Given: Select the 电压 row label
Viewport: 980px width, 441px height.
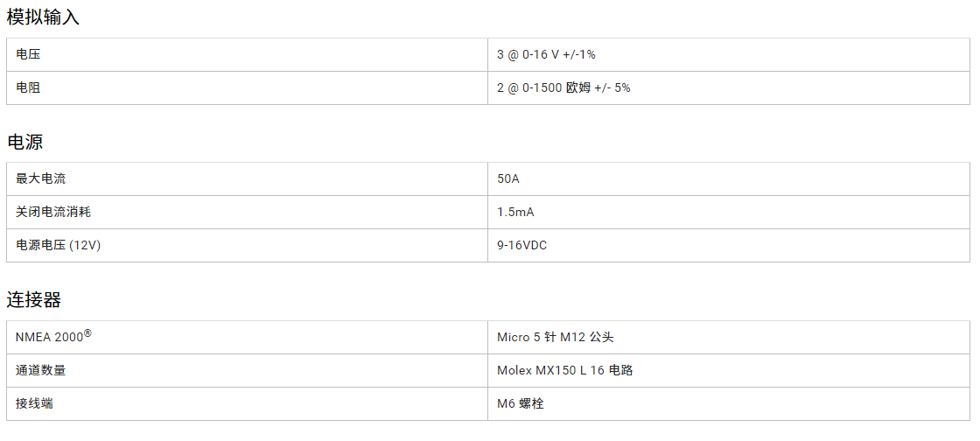Looking at the screenshot, I should click(28, 55).
